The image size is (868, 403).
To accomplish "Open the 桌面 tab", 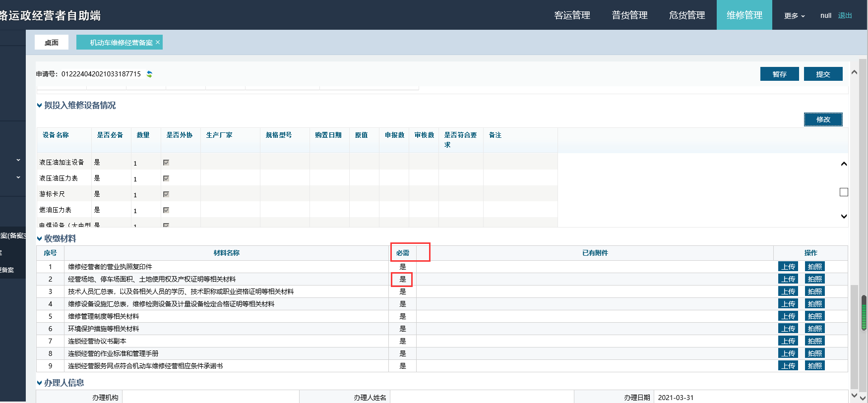I will click(x=52, y=43).
